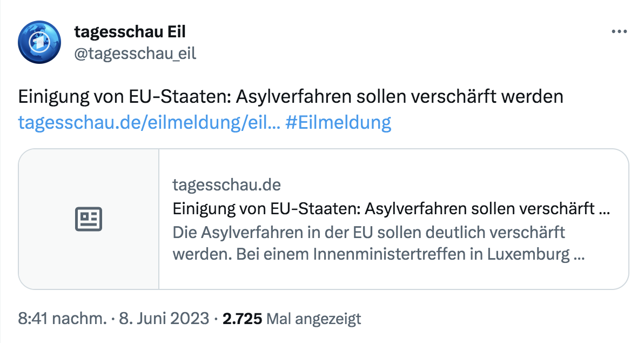Image resolution: width=644 pixels, height=343 pixels.
Task: Click the 2.725 view count number
Action: pos(243,319)
